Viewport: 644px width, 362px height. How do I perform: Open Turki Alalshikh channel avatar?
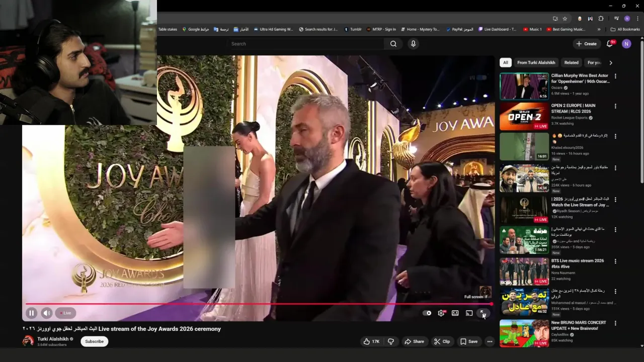pos(28,341)
